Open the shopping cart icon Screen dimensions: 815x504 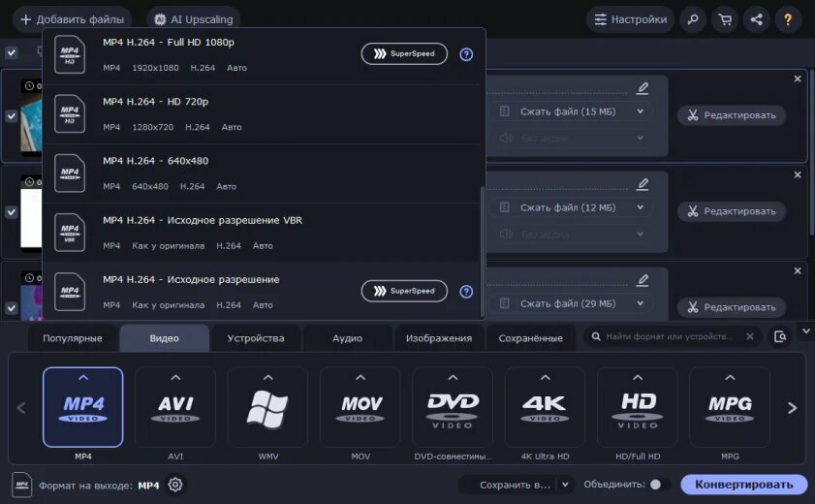(725, 19)
